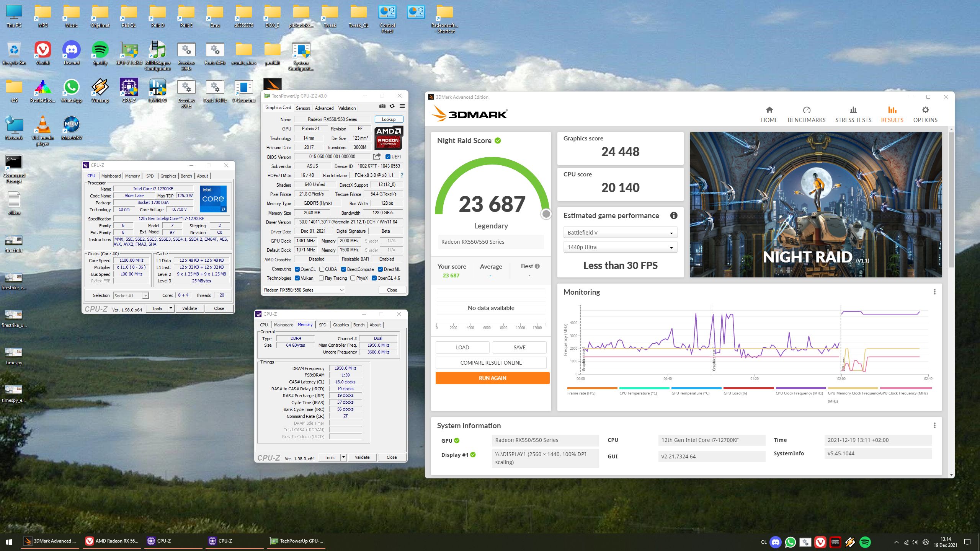Click the Bus Interface question mark in GPU-Z
The image size is (980, 551).
402,175
